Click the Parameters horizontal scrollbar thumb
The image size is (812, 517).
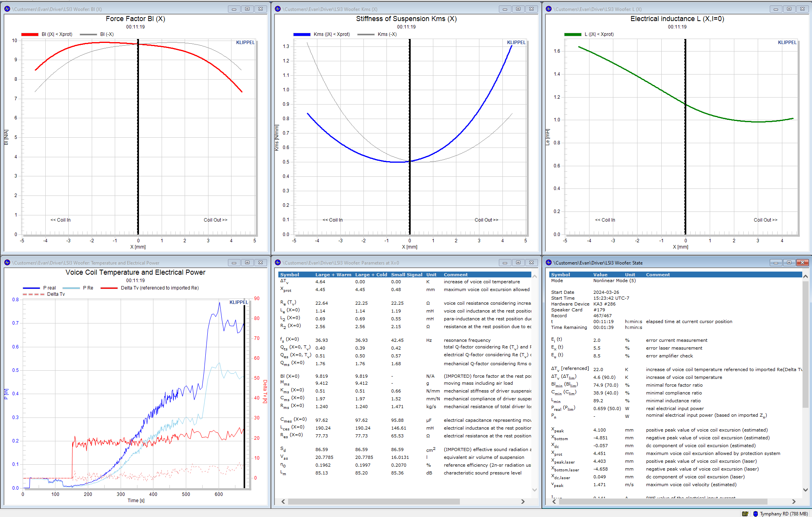[x=374, y=501]
